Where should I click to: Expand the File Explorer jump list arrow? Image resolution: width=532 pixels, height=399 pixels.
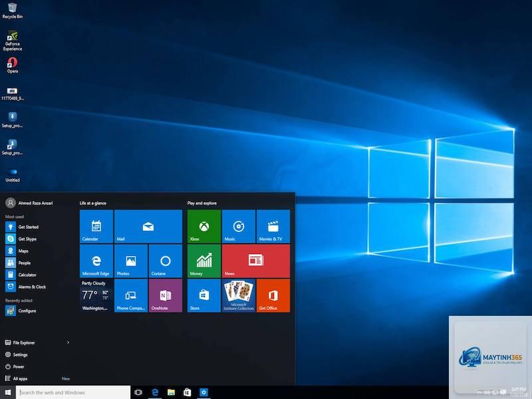tap(68, 342)
